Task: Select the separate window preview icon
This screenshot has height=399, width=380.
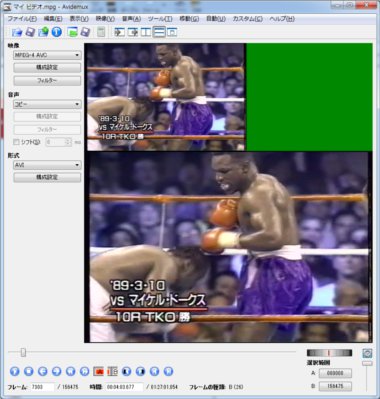Action: [172, 32]
